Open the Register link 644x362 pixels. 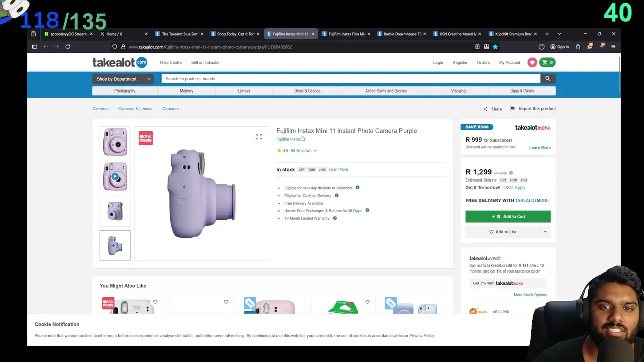(460, 62)
